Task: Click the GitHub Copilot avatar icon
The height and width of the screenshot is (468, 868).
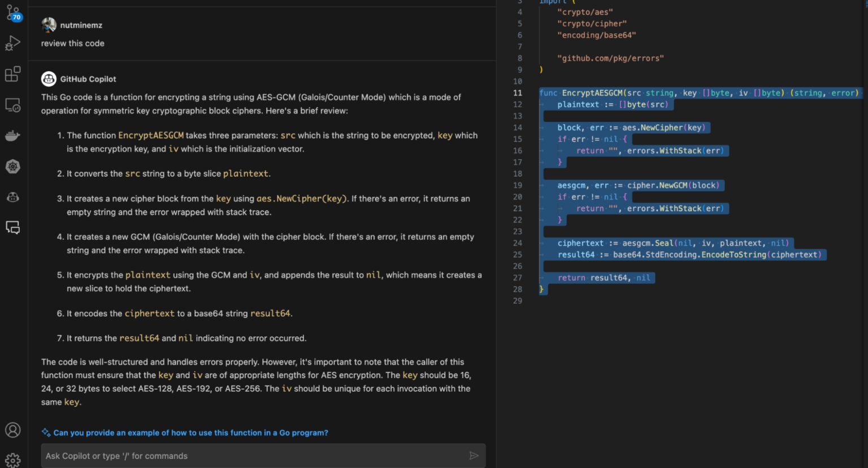Action: pyautogui.click(x=49, y=79)
